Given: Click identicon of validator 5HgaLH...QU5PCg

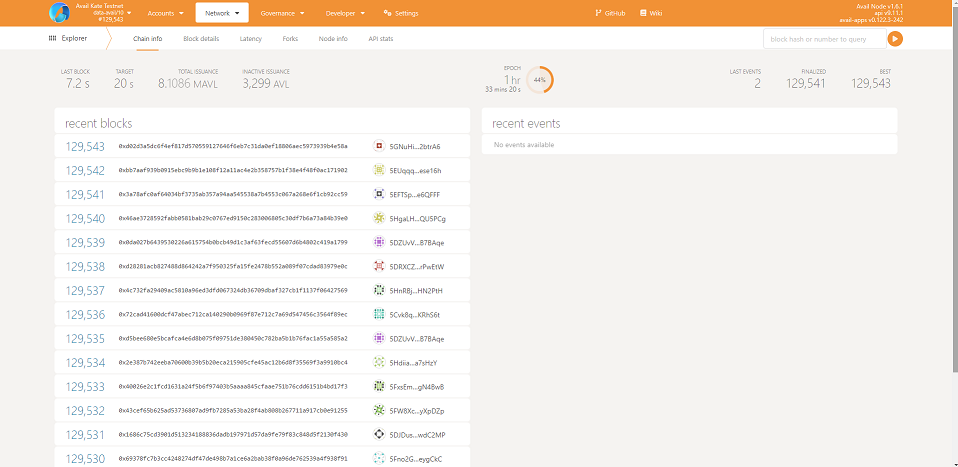Looking at the screenshot, I should click(x=379, y=218).
